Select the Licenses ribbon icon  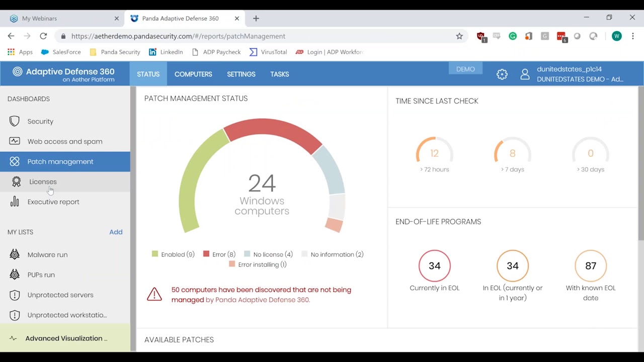(16, 182)
